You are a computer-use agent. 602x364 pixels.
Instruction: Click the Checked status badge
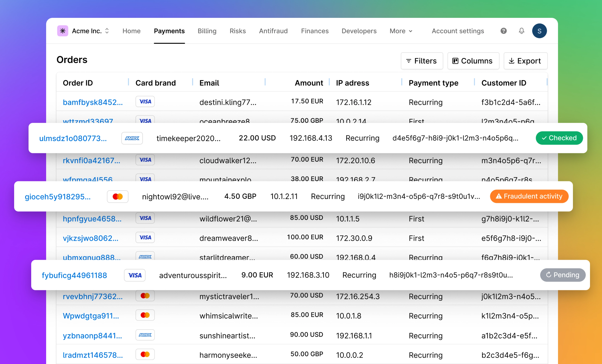click(559, 138)
